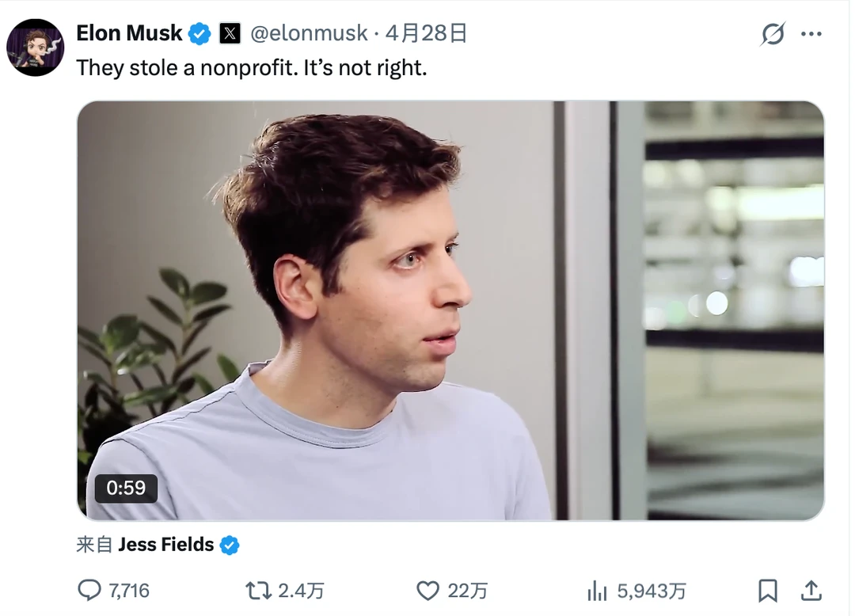The image size is (855, 616).
Task: Repost via the retweet arrows icon
Action: (x=258, y=591)
